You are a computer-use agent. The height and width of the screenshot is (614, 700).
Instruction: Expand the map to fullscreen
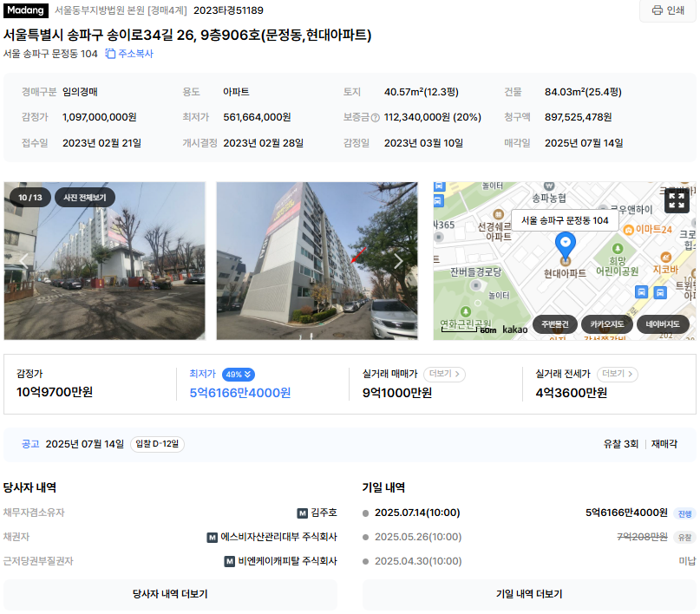677,201
